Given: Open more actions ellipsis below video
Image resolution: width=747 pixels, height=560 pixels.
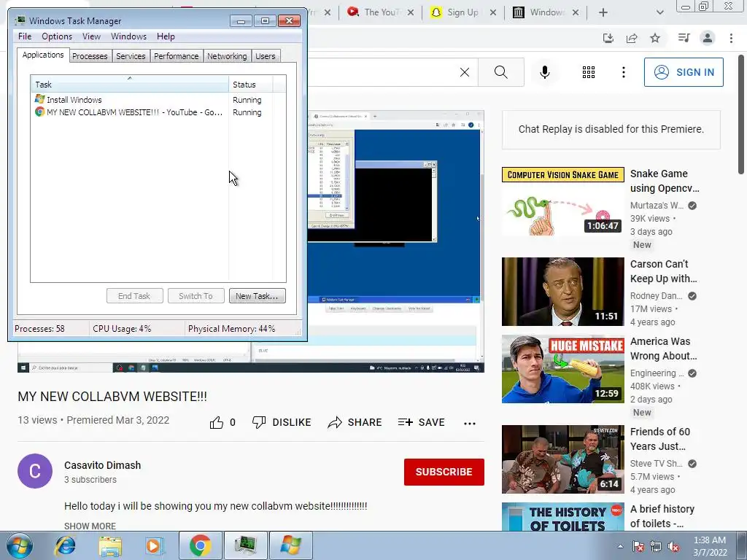Looking at the screenshot, I should (x=470, y=423).
